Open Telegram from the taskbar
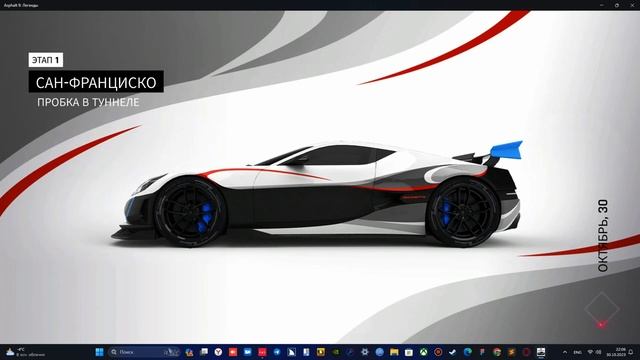The image size is (640, 360). pos(277,352)
